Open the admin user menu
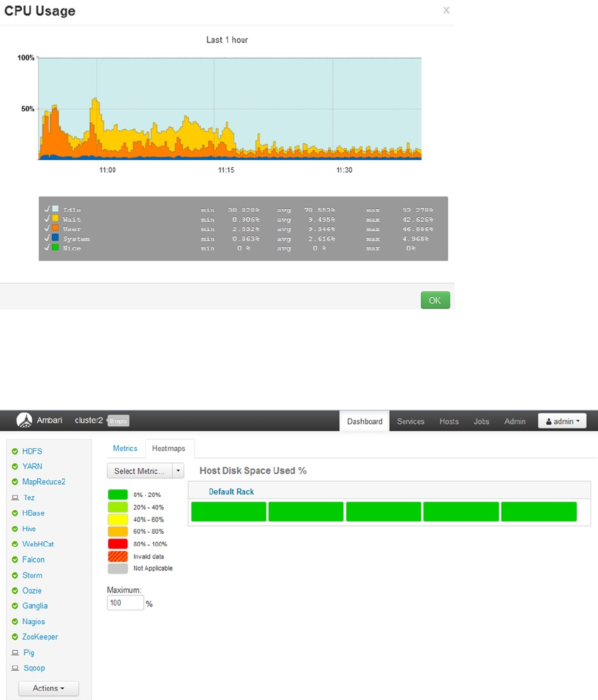598x700 pixels. tap(562, 421)
